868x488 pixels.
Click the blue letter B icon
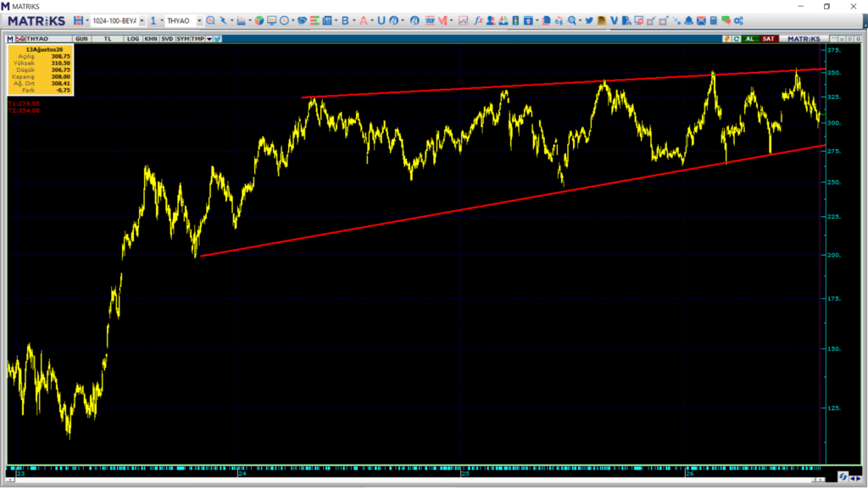(345, 20)
